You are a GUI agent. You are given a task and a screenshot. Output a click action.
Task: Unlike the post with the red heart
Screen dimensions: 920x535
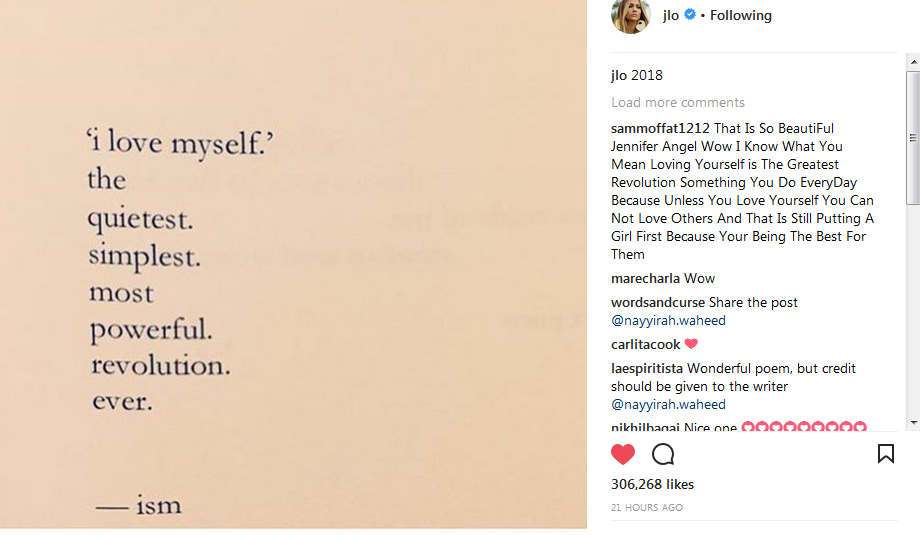623,454
